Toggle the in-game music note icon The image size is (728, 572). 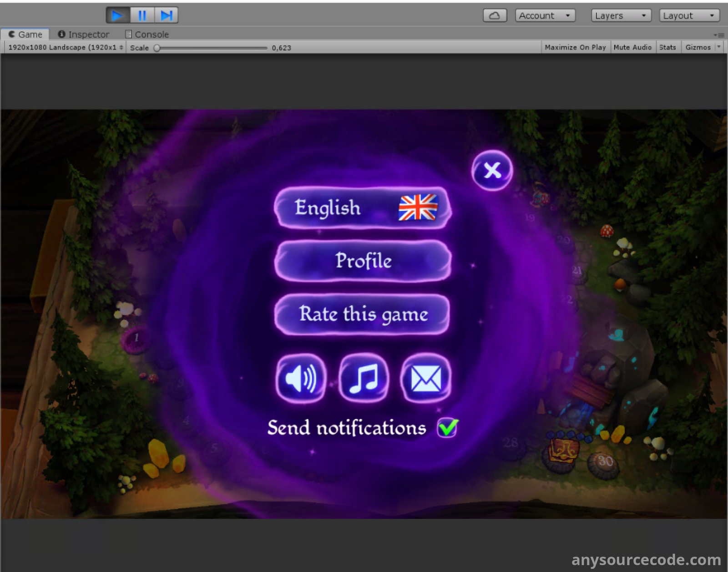tap(364, 378)
